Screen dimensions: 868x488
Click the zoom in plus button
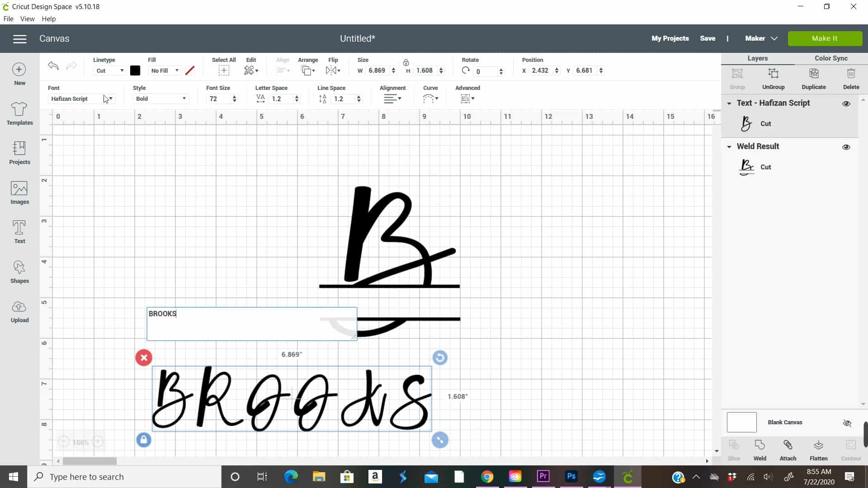tap(98, 442)
